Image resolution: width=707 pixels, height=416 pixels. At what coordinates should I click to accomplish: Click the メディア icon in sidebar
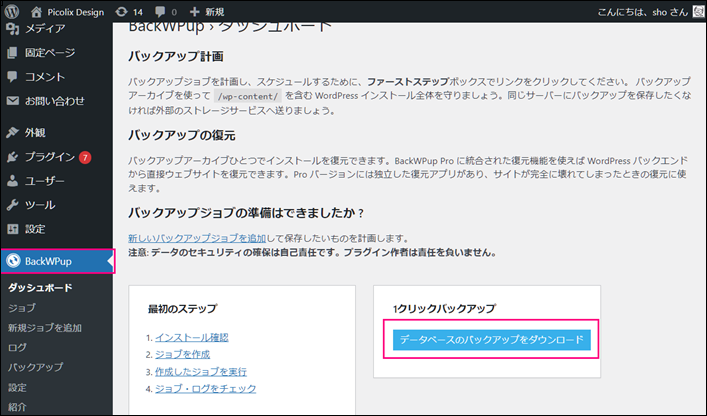point(13,29)
